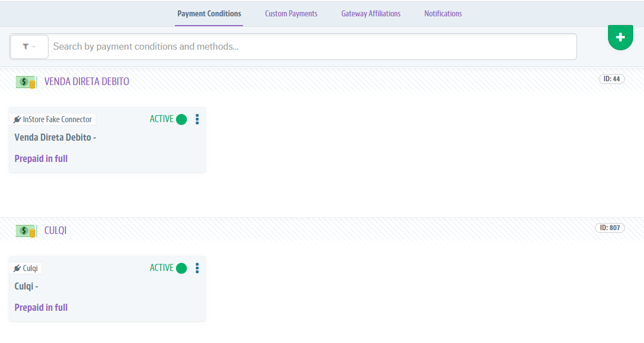This screenshot has width=644, height=343.
Task: Click Prepaid in full on Culqi card
Action: [x=41, y=308]
